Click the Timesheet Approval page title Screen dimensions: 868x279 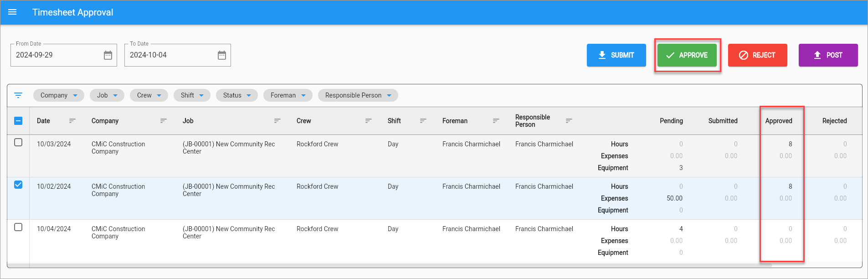coord(72,12)
